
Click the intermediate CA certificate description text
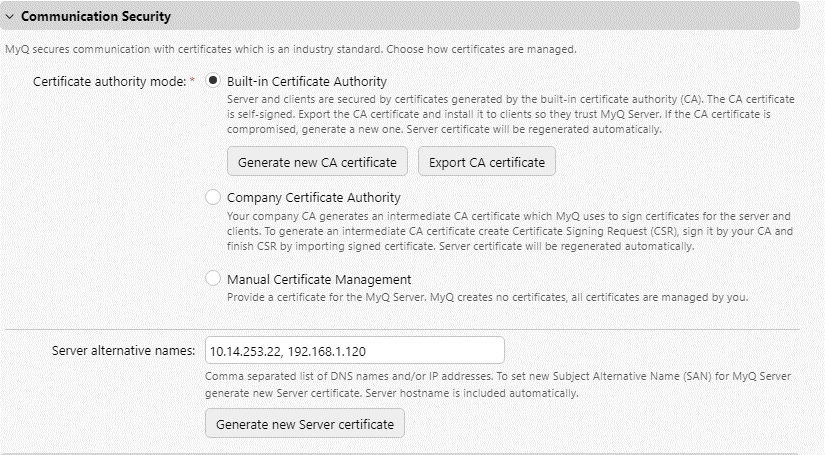(x=510, y=231)
